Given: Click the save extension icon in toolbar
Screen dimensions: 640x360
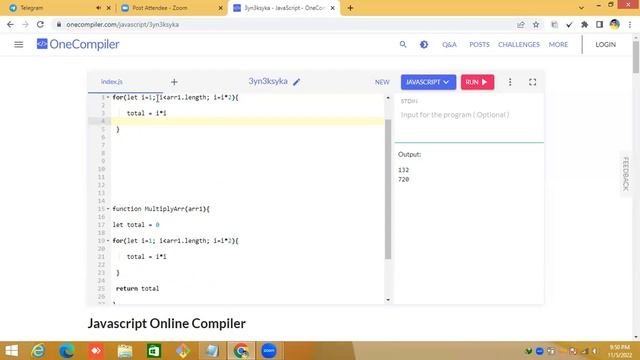Looking at the screenshot, I should click(x=554, y=25).
